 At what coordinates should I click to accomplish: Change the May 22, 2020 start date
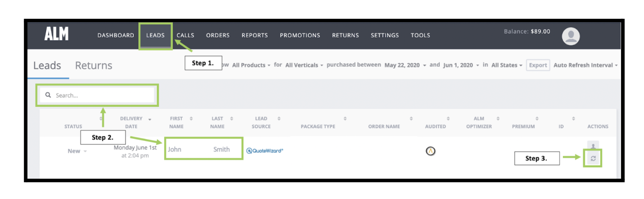(x=405, y=65)
